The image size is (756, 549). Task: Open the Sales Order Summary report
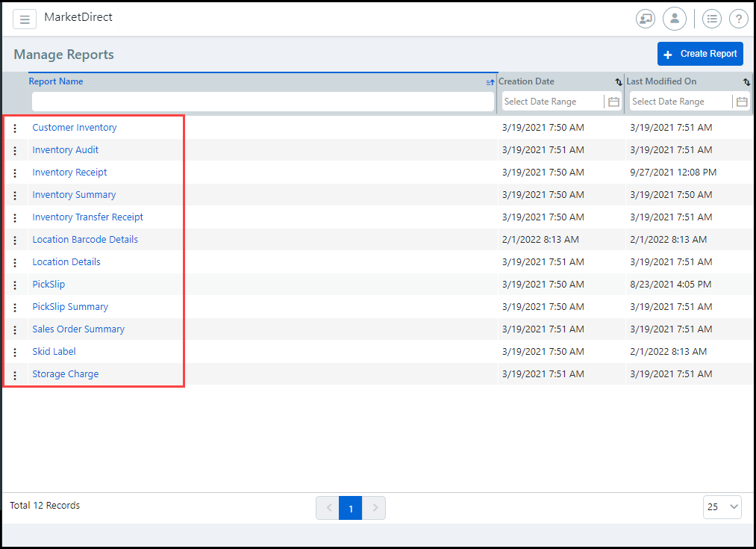click(x=78, y=329)
